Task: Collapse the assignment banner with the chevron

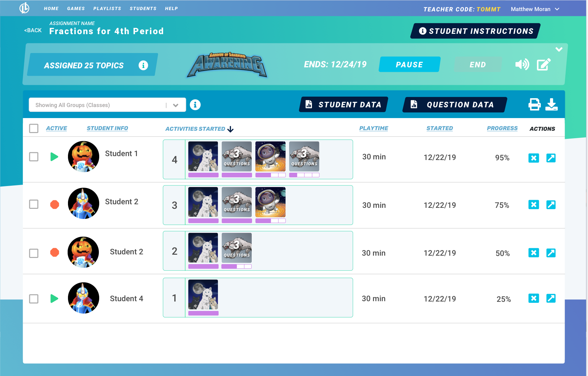Action: pos(559,49)
